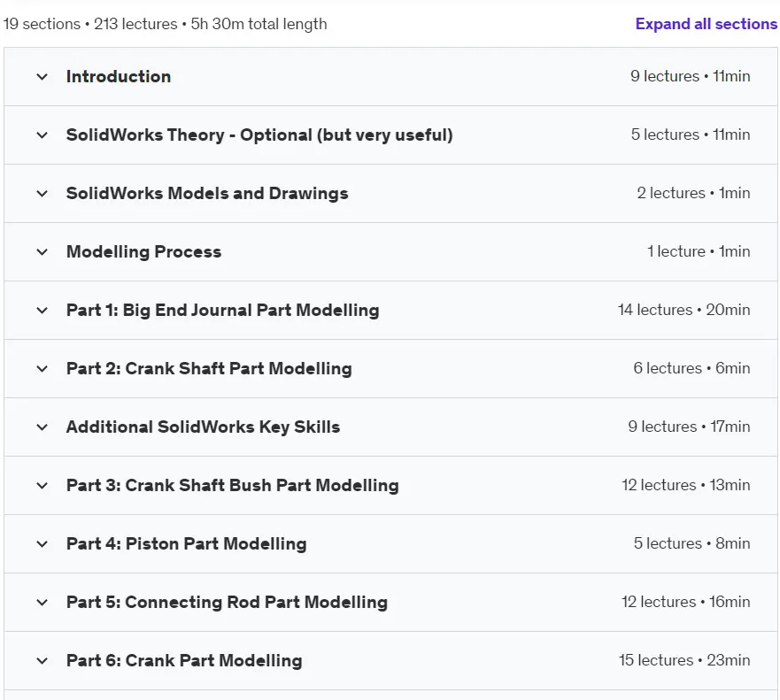Expand Part 5 Connecting Rod chevron
780x700 pixels.
(x=42, y=603)
